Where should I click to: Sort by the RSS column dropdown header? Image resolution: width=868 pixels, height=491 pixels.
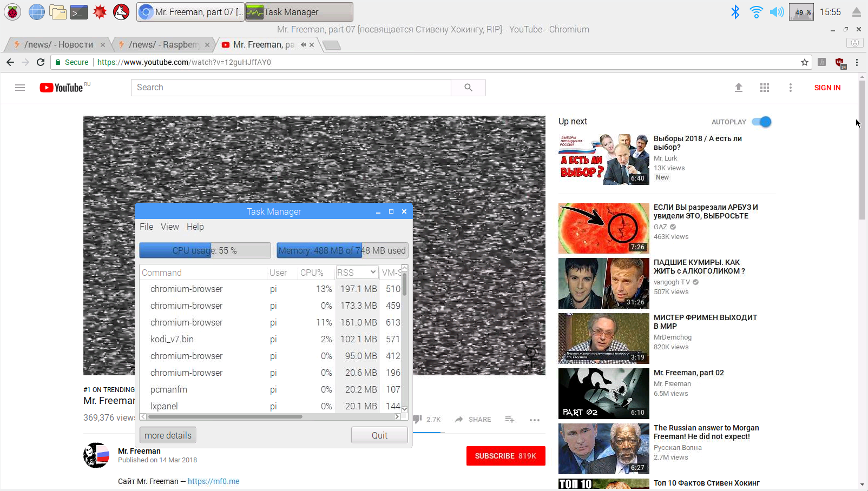click(x=357, y=273)
